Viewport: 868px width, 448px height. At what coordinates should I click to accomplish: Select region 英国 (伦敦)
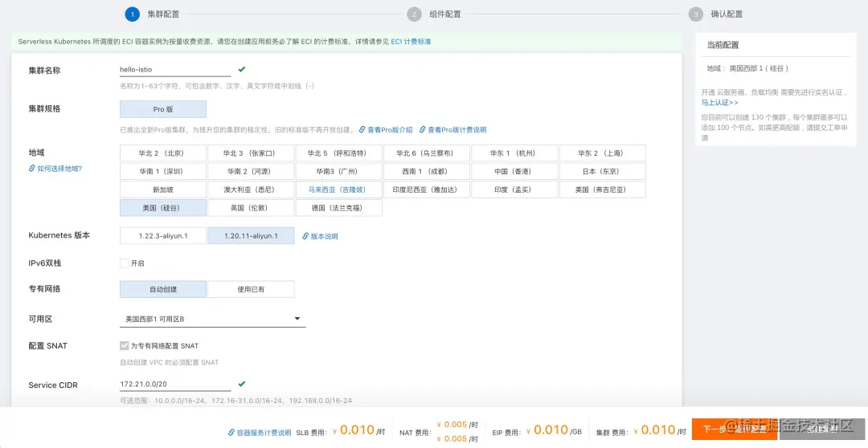tap(251, 208)
